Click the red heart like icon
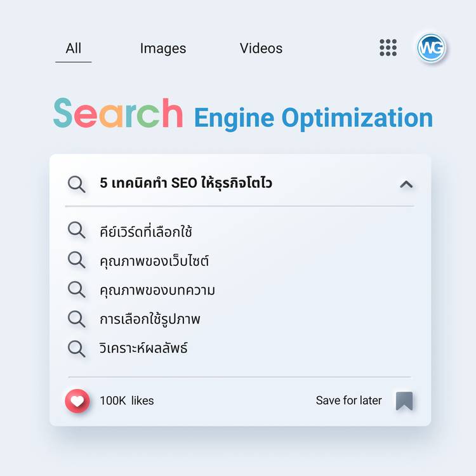The height and width of the screenshot is (476, 476). 77,401
